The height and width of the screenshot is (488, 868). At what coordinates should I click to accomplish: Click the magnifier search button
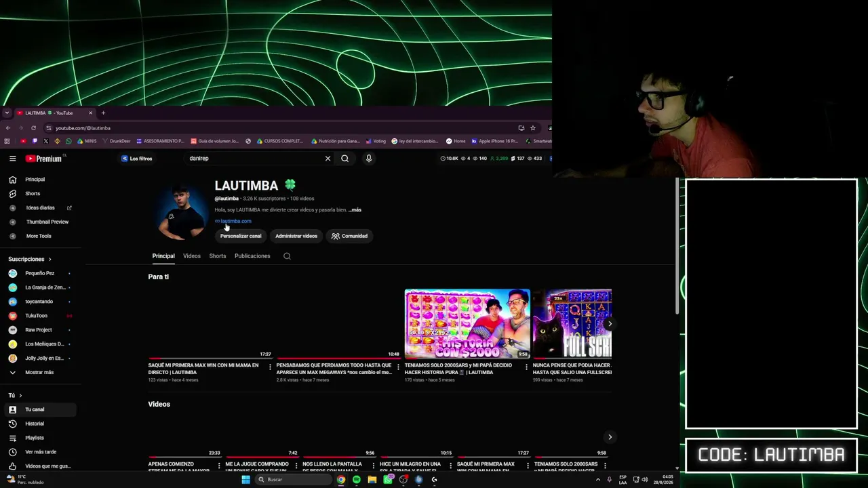click(344, 159)
